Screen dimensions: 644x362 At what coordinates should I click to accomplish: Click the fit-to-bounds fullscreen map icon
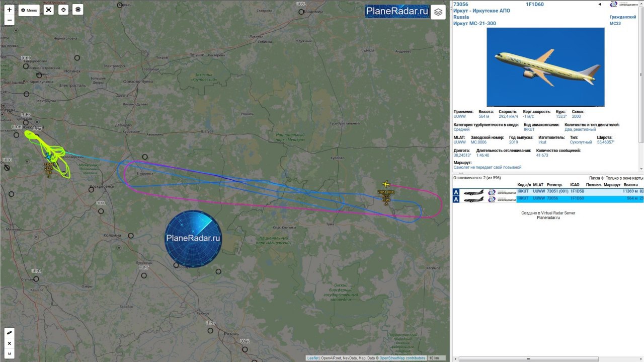coord(48,10)
